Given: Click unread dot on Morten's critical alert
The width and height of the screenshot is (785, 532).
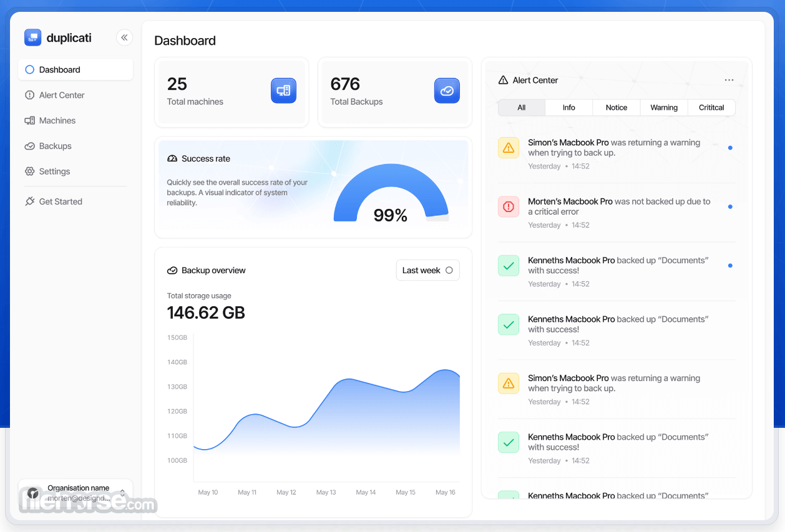Looking at the screenshot, I should [730, 206].
